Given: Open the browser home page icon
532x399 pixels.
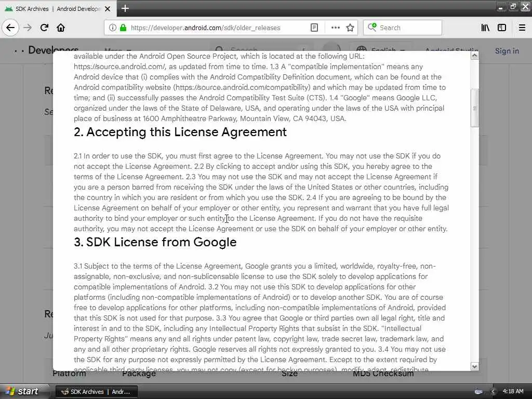Looking at the screenshot, I should click(x=61, y=28).
